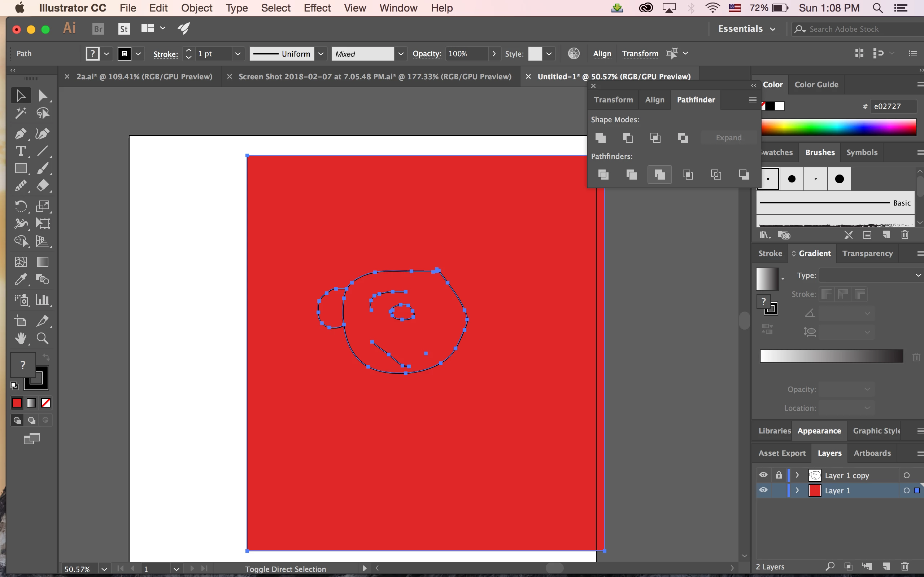
Task: Select the Pen tool
Action: (x=20, y=133)
